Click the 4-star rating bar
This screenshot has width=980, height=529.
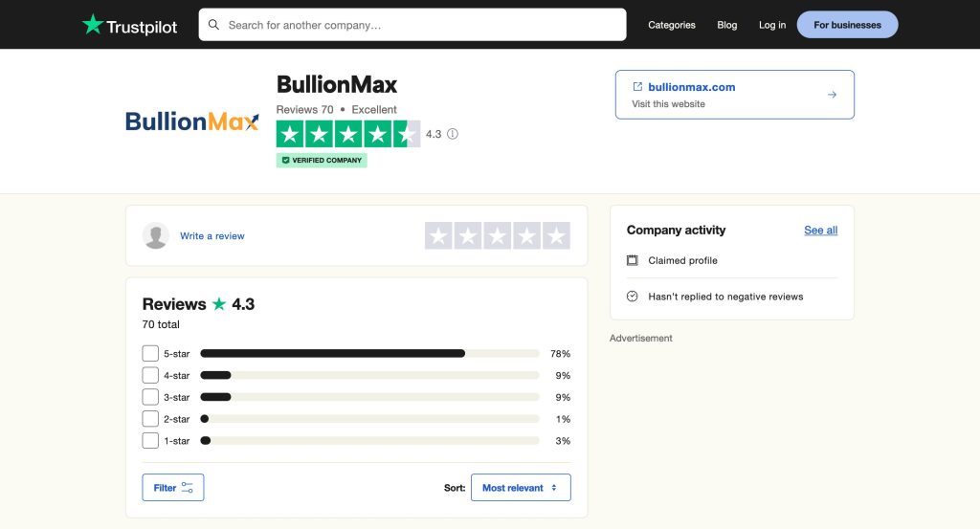368,375
